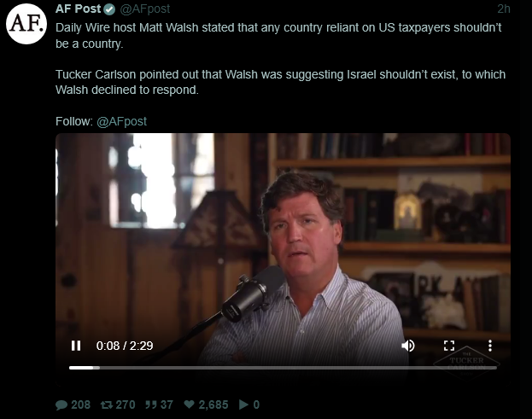Open the AF Post profile avatar
Viewport: 532px width, 419px height.
tap(26, 24)
